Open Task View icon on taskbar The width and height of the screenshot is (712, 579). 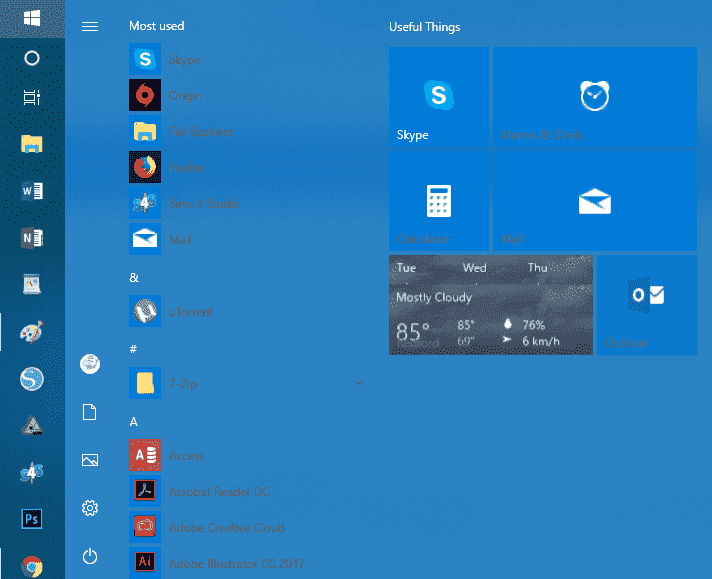point(32,97)
